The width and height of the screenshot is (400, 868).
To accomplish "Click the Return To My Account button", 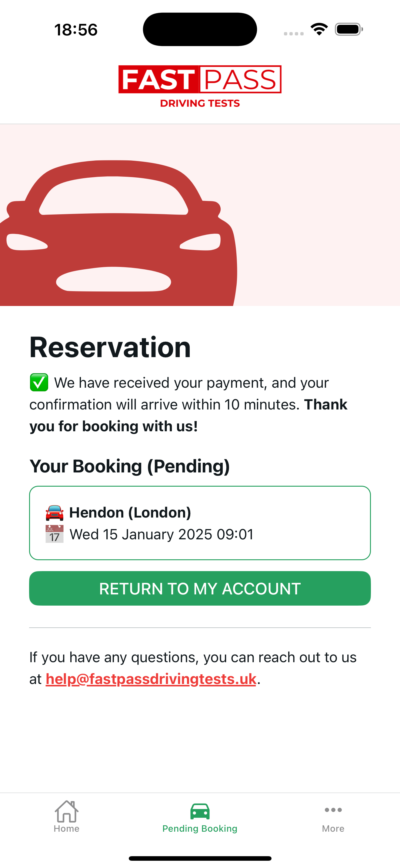I will point(200,588).
